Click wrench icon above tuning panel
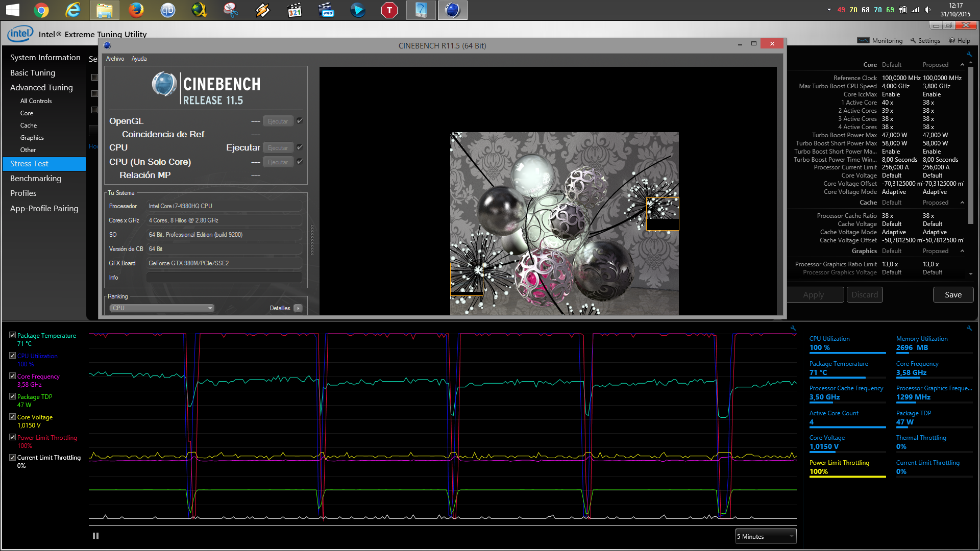This screenshot has width=980, height=551. 969,54
